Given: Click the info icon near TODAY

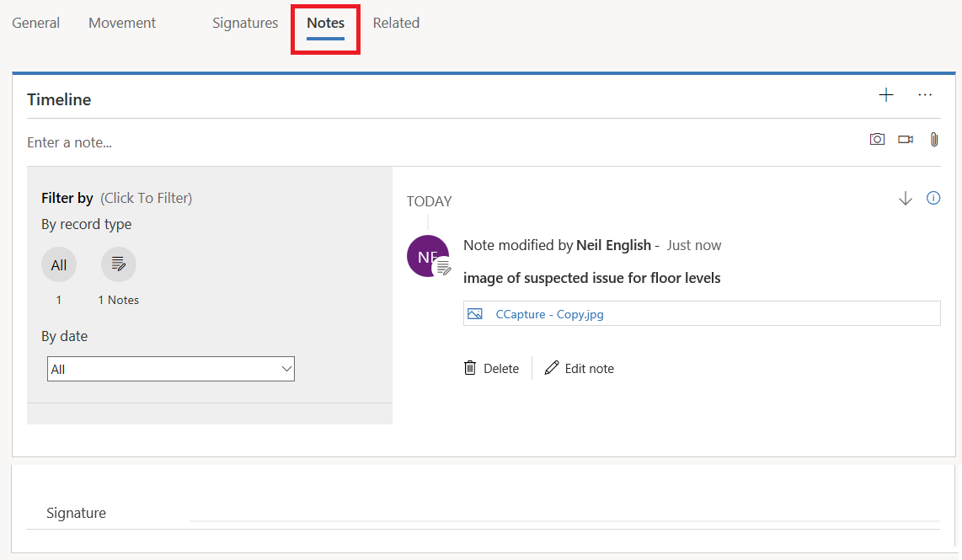Looking at the screenshot, I should [933, 199].
